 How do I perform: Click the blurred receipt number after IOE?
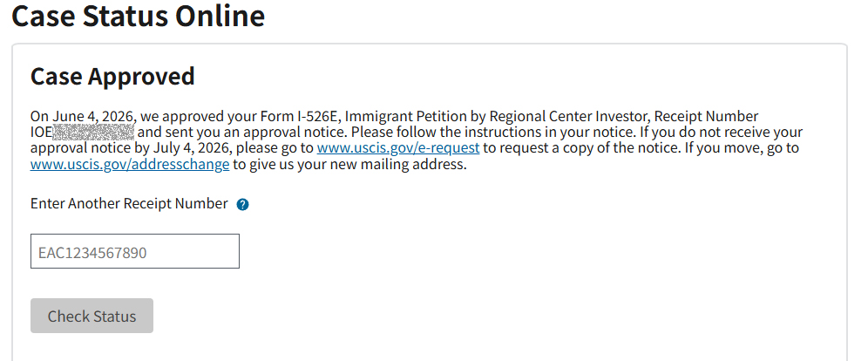(x=93, y=132)
